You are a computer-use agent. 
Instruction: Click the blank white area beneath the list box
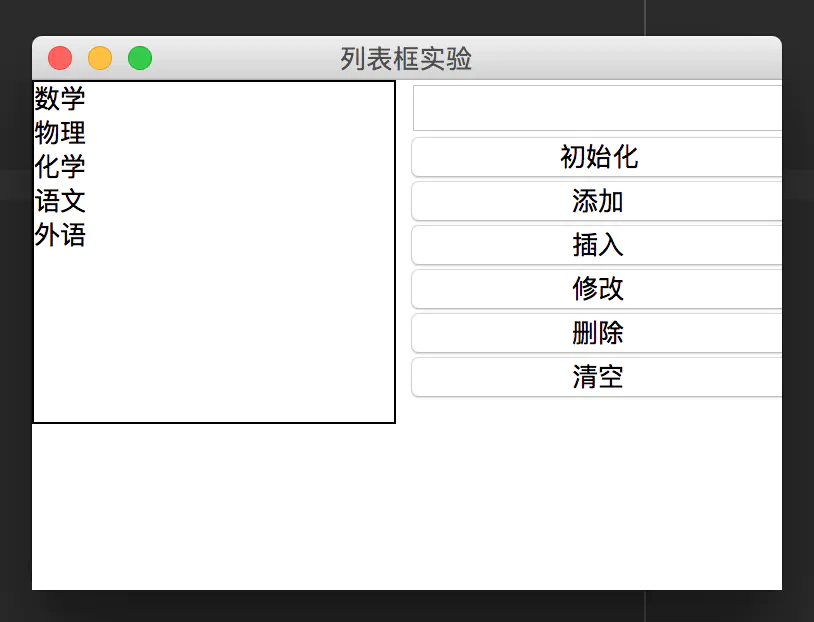(214, 505)
